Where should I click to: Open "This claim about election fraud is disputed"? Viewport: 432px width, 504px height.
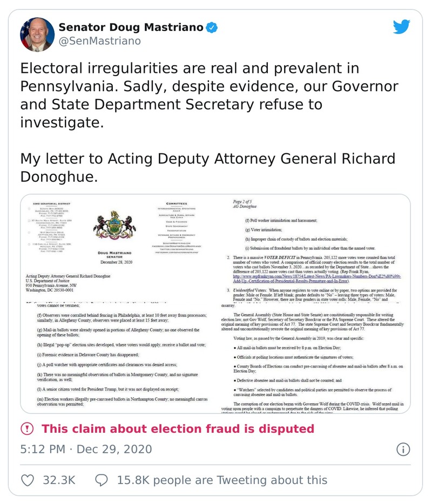pyautogui.click(x=178, y=429)
